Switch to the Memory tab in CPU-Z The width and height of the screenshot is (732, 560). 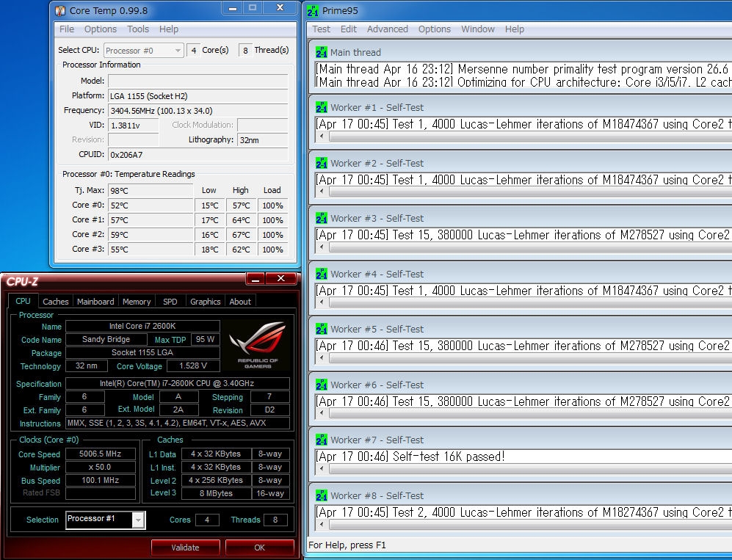coord(137,302)
